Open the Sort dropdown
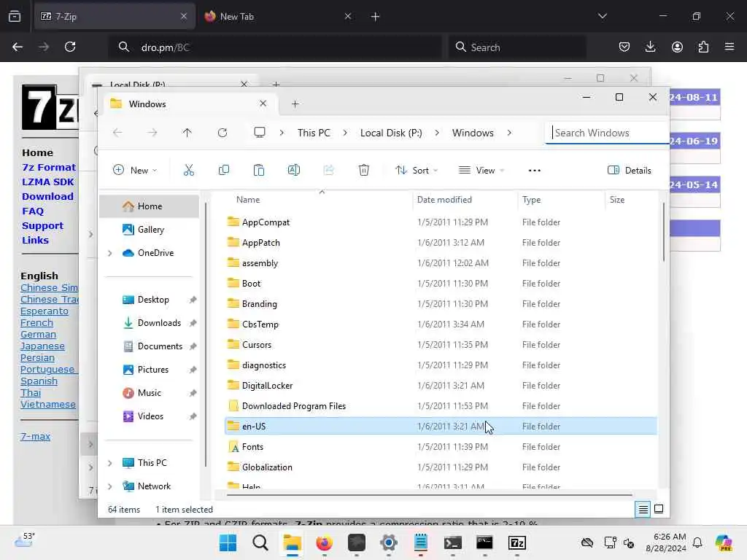The image size is (747, 560). [x=417, y=170]
